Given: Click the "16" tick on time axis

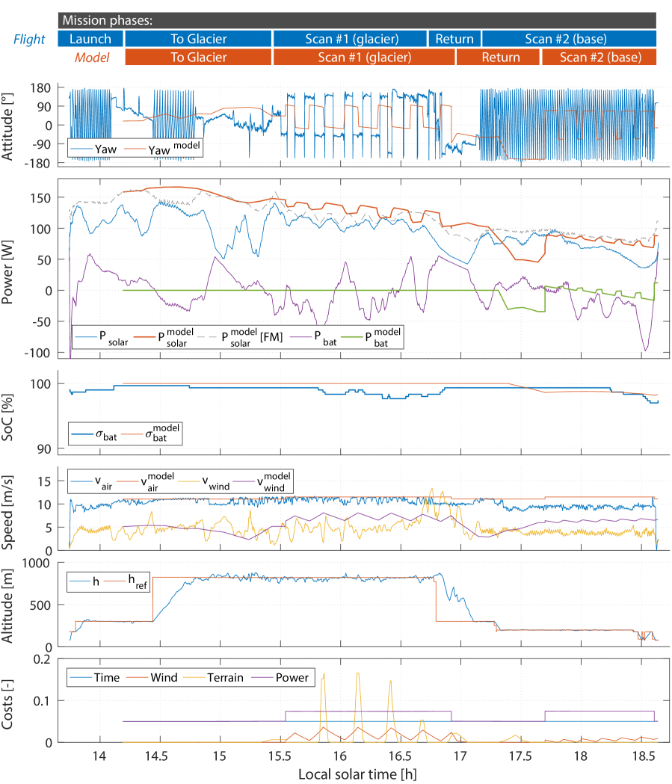Looking at the screenshot, I should (340, 756).
